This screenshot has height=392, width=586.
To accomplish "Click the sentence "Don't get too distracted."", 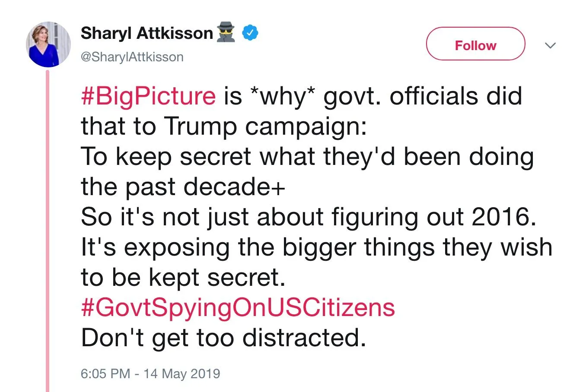I will pos(223,338).
